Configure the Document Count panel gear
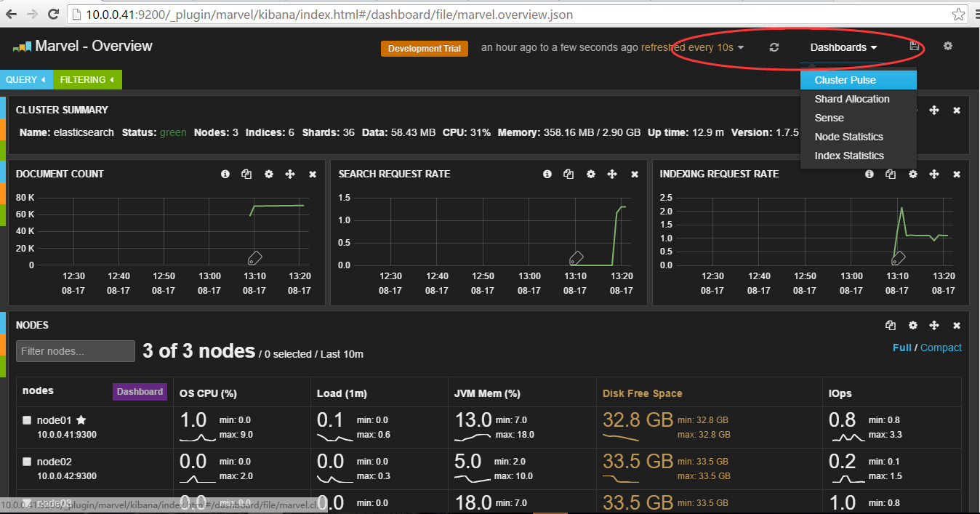 [x=269, y=174]
